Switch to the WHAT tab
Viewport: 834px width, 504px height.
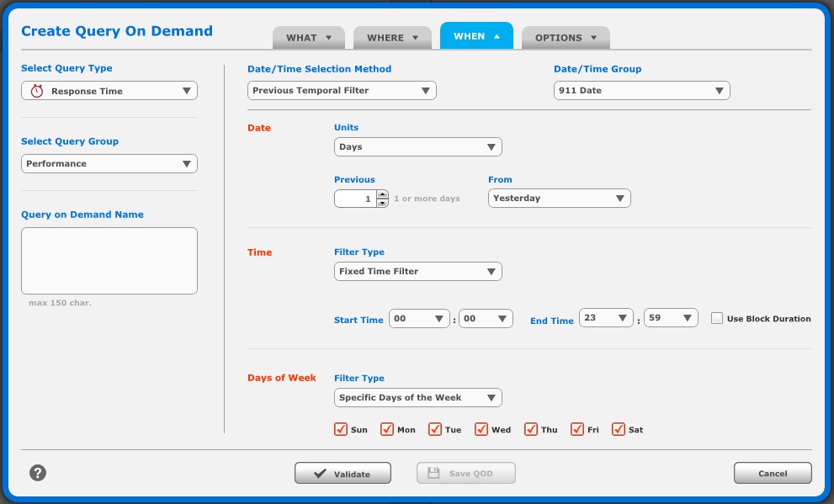[x=308, y=37]
